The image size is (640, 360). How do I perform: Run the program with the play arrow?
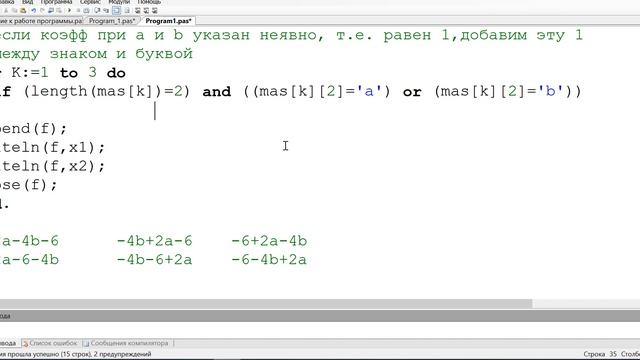(x=69, y=10)
